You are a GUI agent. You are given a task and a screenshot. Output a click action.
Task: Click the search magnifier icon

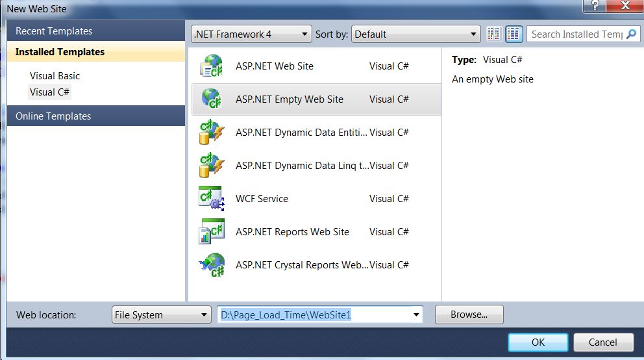(x=632, y=34)
